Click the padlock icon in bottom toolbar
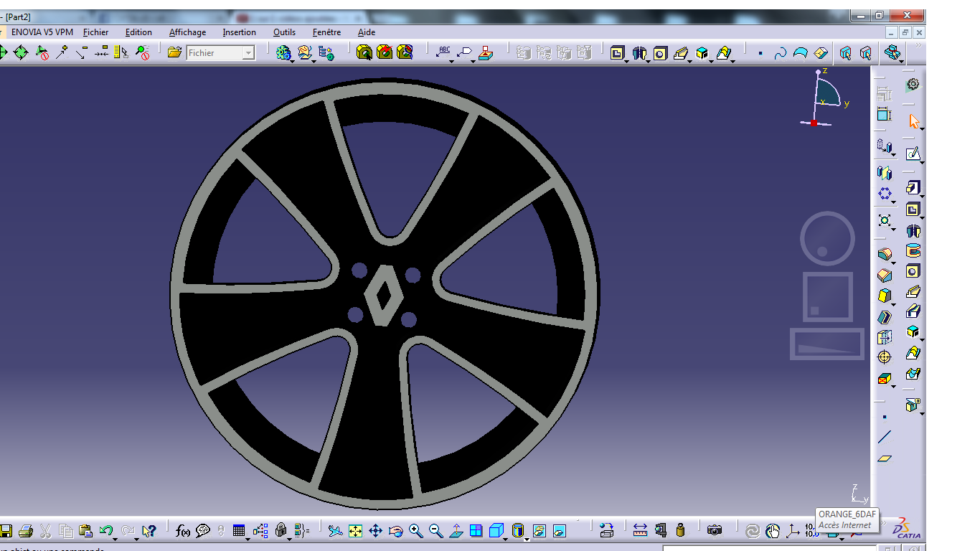980x551 pixels. point(281,531)
